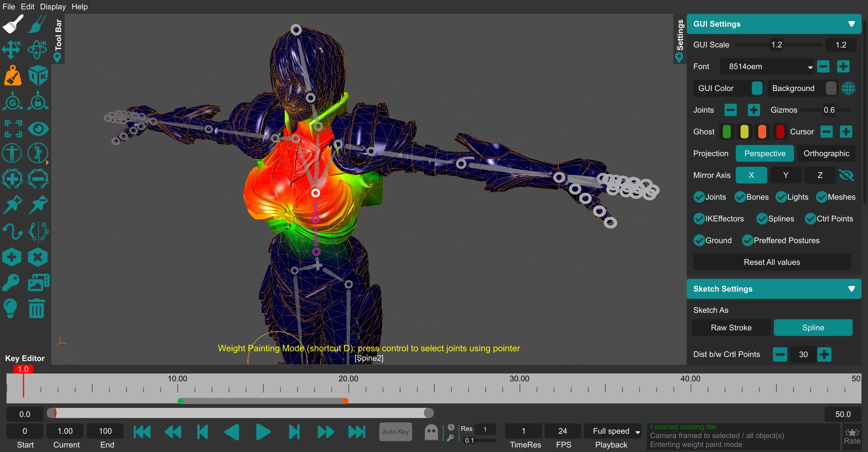868x452 pixels.
Task: Select the teal sketch brush tool
Action: (x=37, y=24)
